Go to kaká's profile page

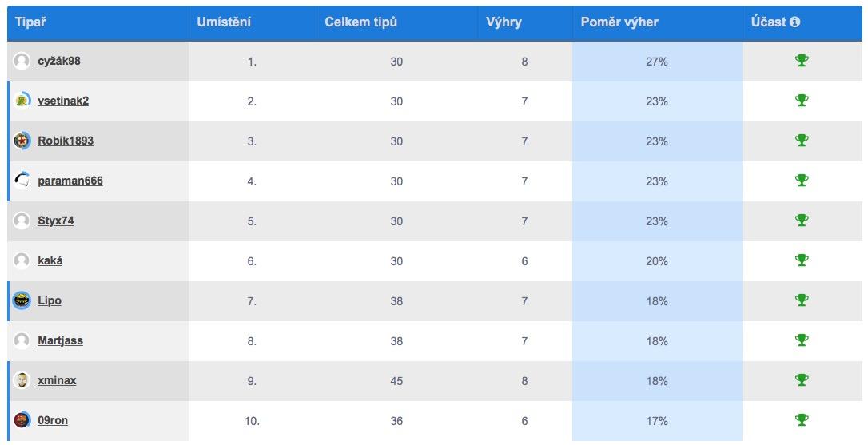(x=50, y=260)
